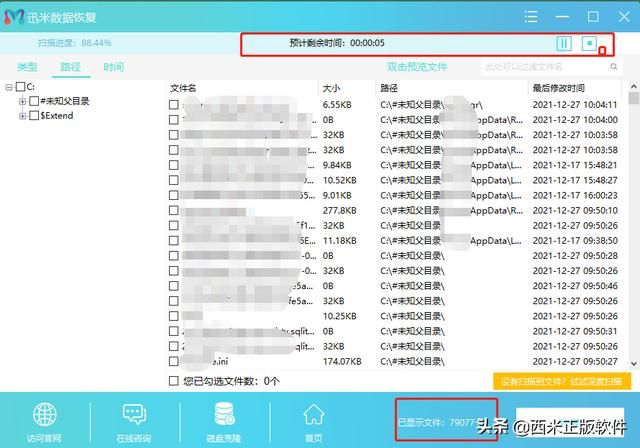
Task: Check the C: drive checkbox in tree
Action: pos(20,87)
